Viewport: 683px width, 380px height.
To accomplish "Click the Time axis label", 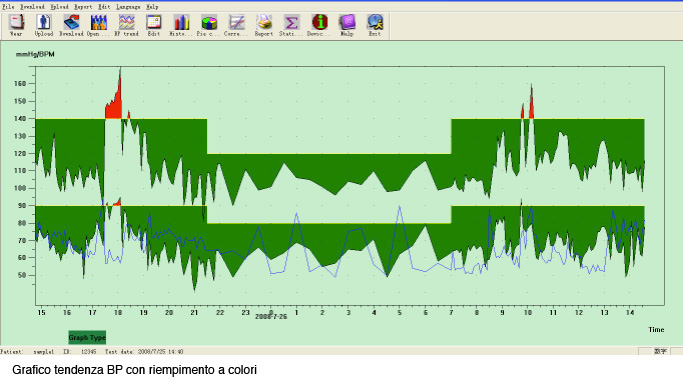I will pos(656,329).
